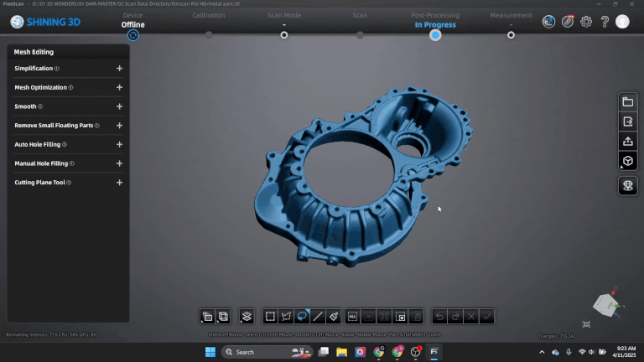Activate the lasso selection tool
Image resolution: width=644 pixels, height=362 pixels.
click(302, 317)
